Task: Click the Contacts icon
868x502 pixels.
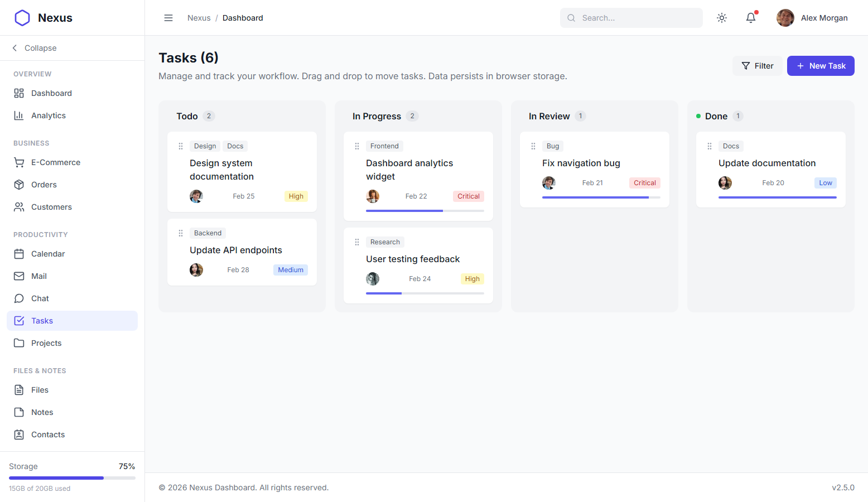Action: click(x=19, y=435)
